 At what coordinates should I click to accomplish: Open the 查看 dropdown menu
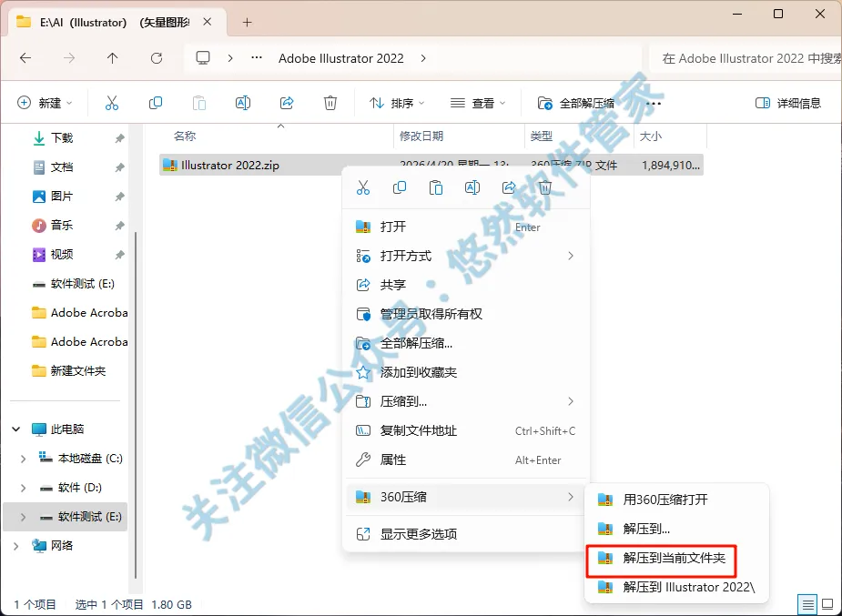click(x=478, y=103)
